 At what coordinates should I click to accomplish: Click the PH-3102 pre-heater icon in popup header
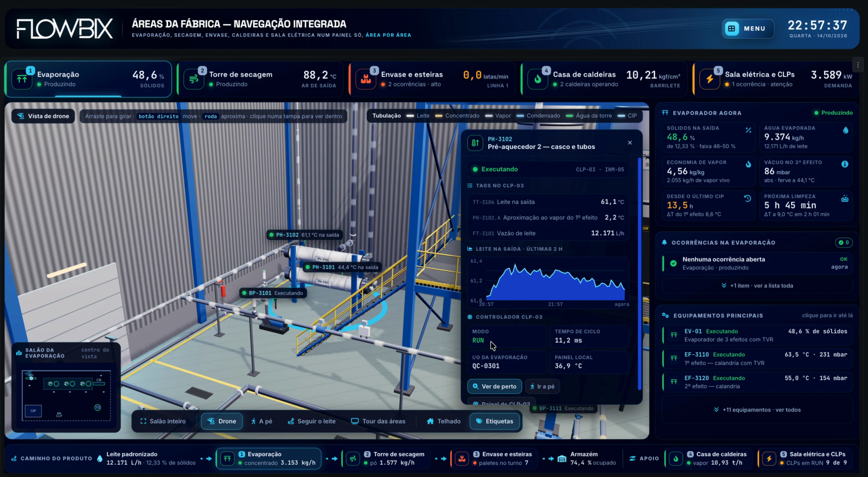475,143
